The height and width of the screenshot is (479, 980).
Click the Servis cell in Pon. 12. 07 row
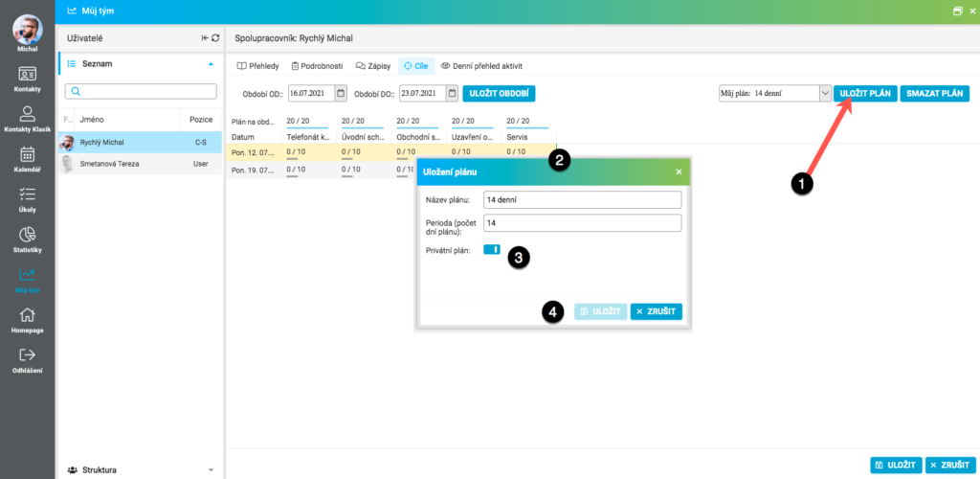click(x=528, y=152)
